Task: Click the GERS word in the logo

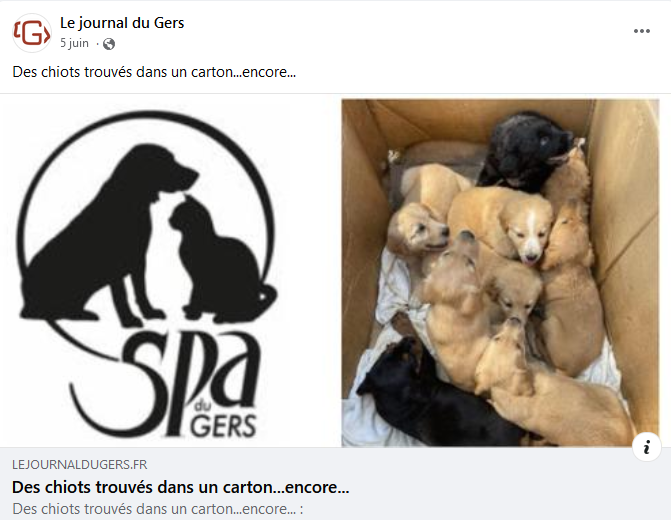Action: point(223,425)
